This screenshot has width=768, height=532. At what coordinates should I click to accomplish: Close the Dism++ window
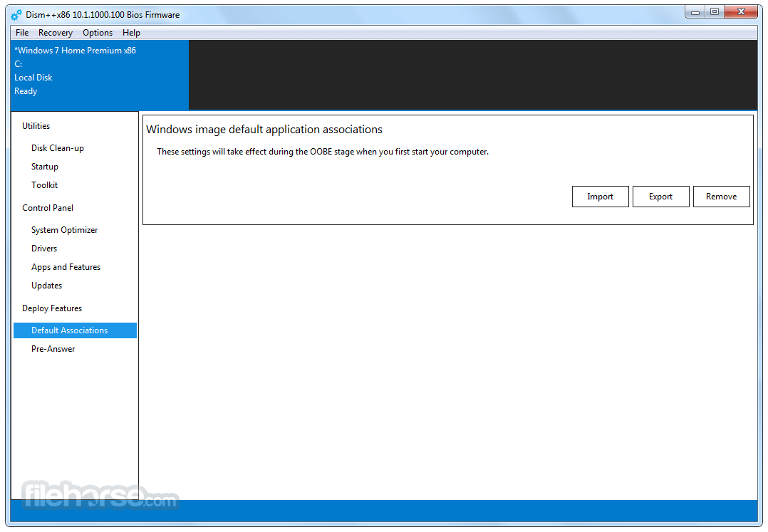(741, 11)
